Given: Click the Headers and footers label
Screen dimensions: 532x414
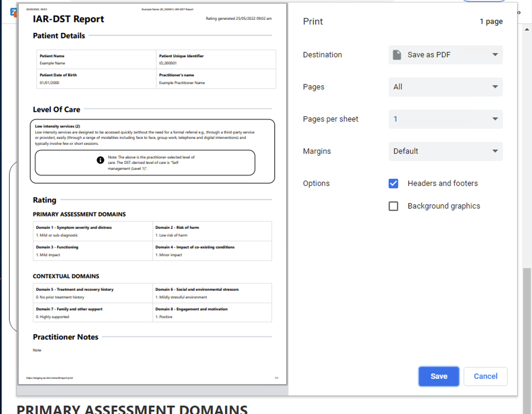Looking at the screenshot, I should coord(443,183).
